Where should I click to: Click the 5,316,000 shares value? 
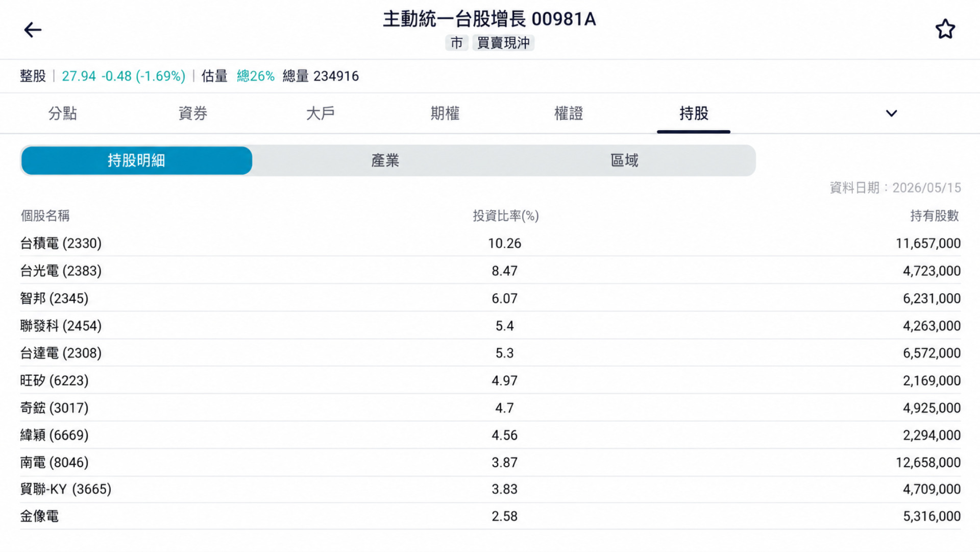(932, 516)
